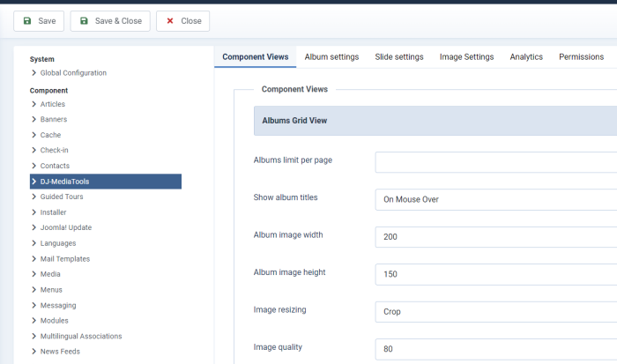Expand the Banners chevron
This screenshot has width=617, height=364.
[x=33, y=119]
